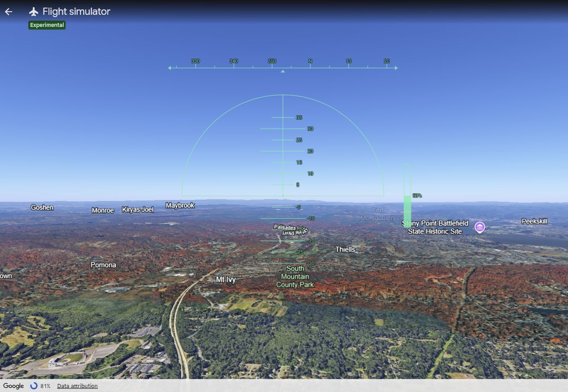Click the 20 heading mark on compass
The width and height of the screenshot is (568, 392).
coord(387,61)
